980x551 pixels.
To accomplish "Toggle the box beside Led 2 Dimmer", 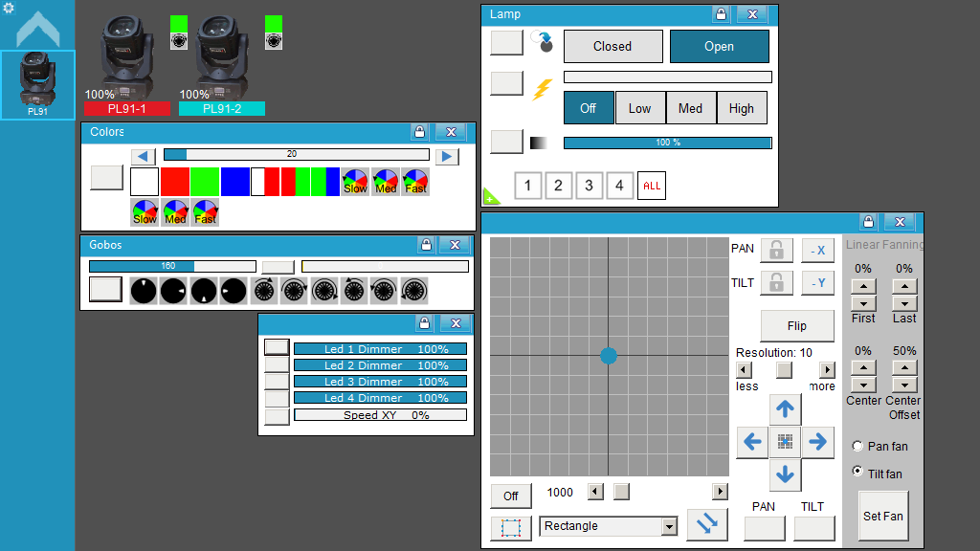I will [x=277, y=364].
